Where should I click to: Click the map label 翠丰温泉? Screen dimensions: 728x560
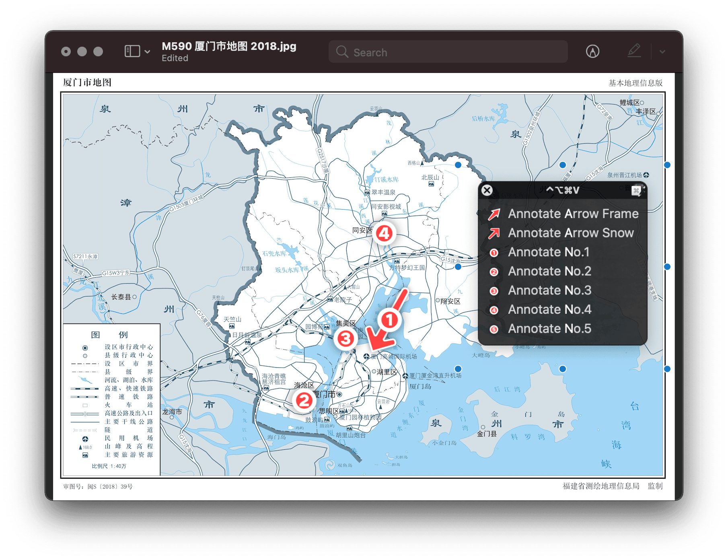click(x=383, y=192)
